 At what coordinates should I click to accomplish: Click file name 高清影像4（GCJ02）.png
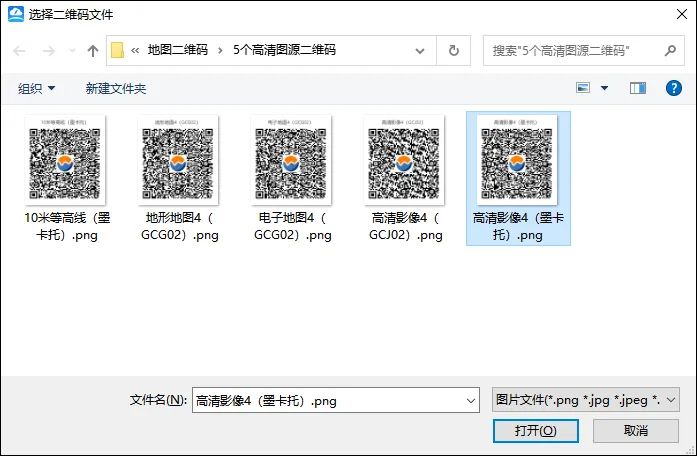point(405,226)
